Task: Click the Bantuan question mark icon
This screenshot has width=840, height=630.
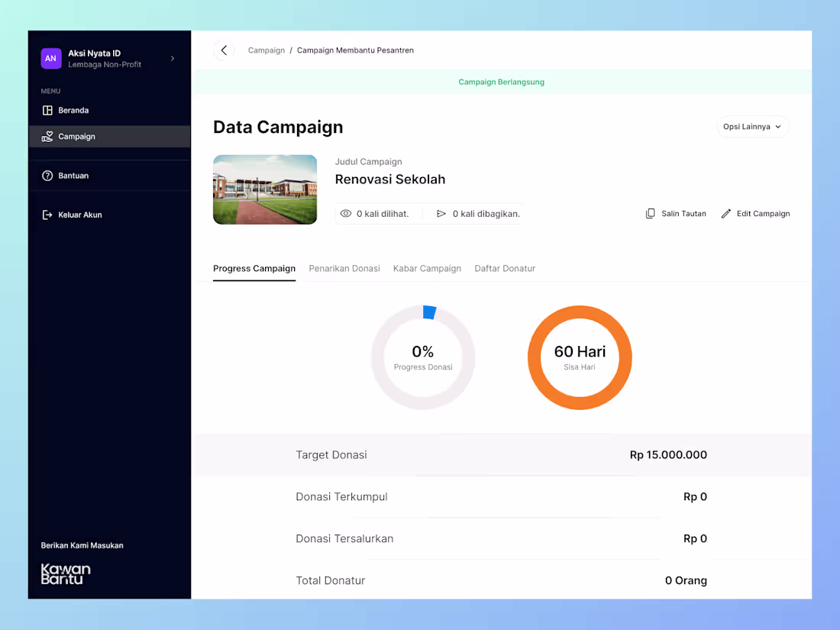Action: coord(48,175)
